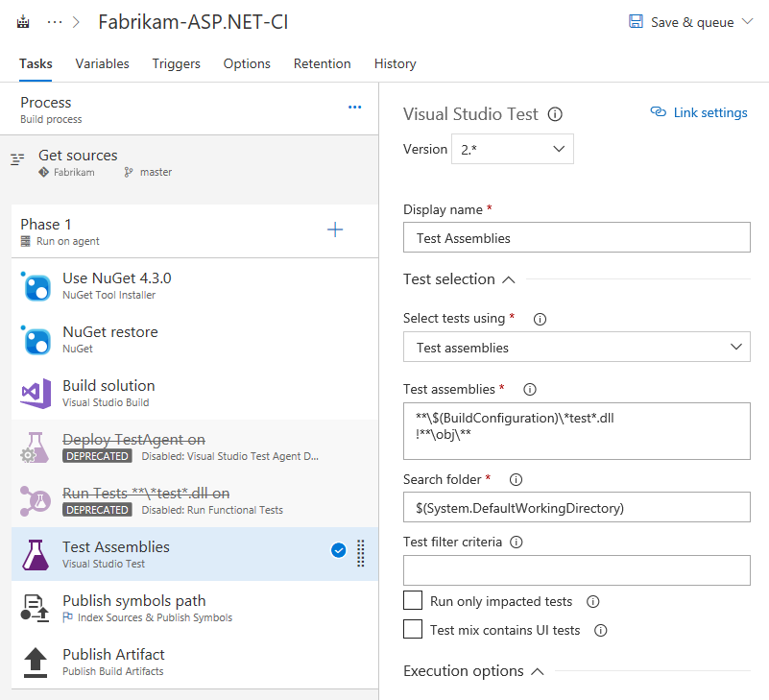The image size is (769, 700).
Task: Open the Version dropdown showing 2.*
Action: (x=512, y=149)
